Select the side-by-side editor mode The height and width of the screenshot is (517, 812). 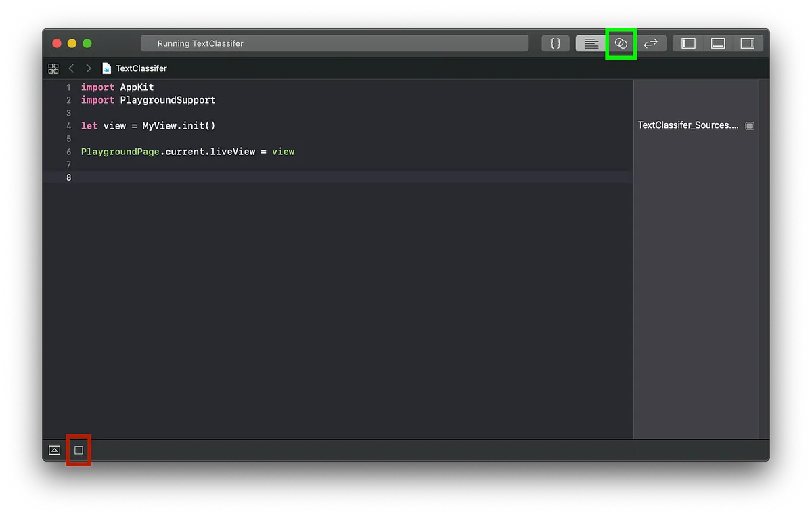(x=651, y=43)
